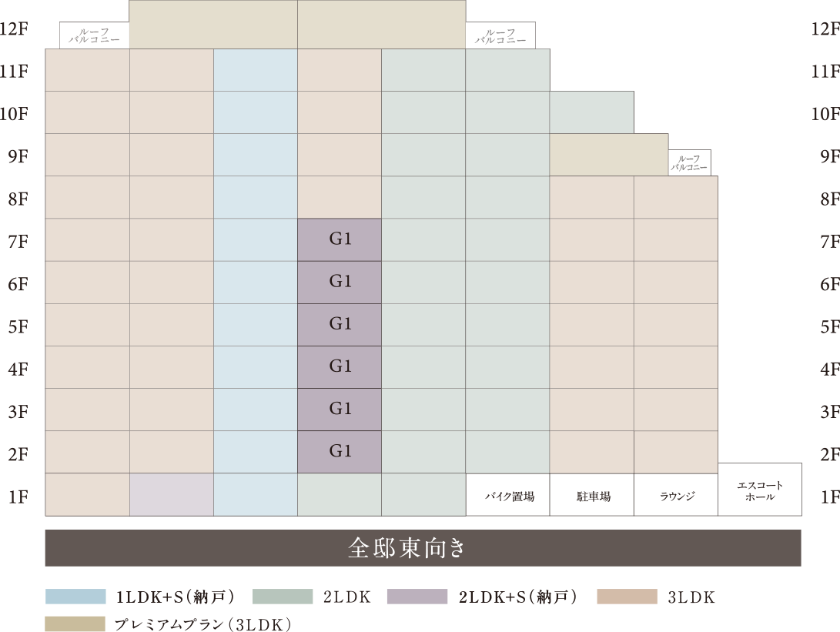The height and width of the screenshot is (632, 840).
Task: Click the プレミアムプラン khaki legend swatch
Action: (x=75, y=624)
